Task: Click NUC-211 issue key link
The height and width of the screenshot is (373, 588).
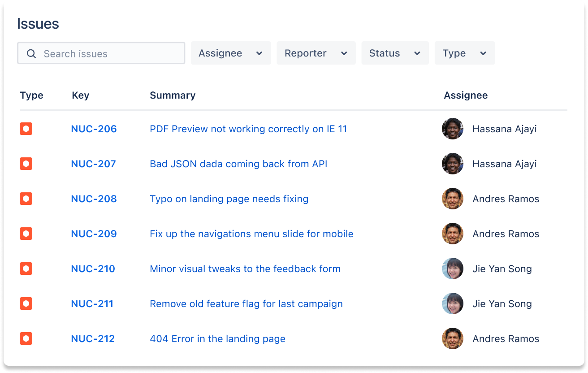Action: [93, 304]
